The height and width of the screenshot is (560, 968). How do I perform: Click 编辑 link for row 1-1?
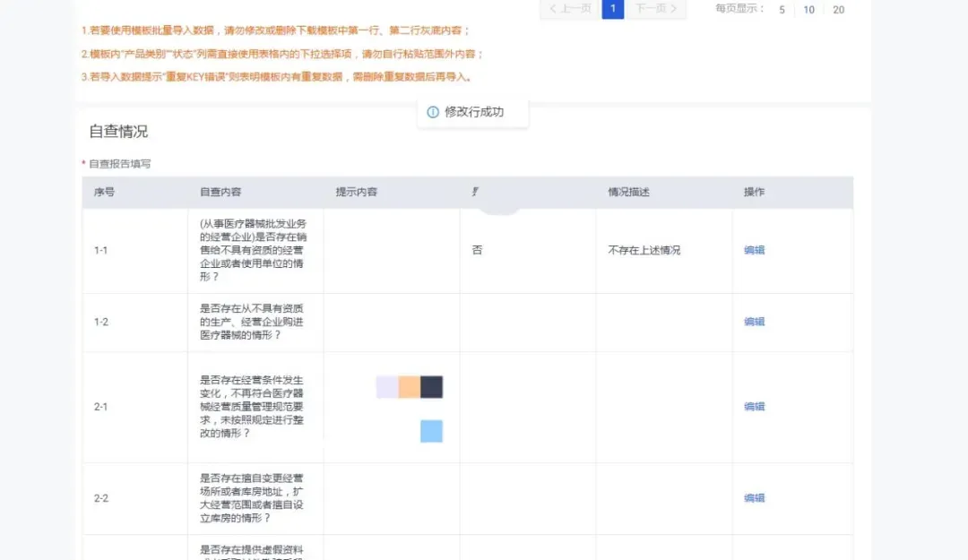[x=754, y=250]
